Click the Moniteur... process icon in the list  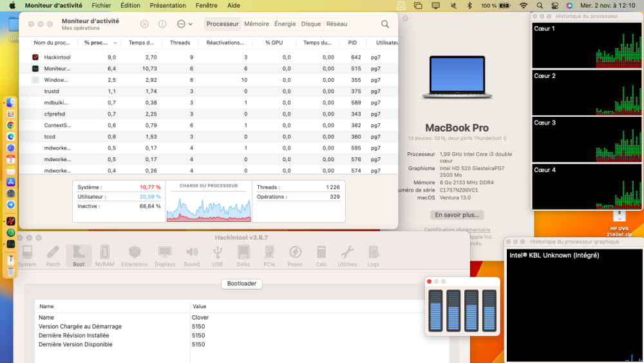[35, 68]
